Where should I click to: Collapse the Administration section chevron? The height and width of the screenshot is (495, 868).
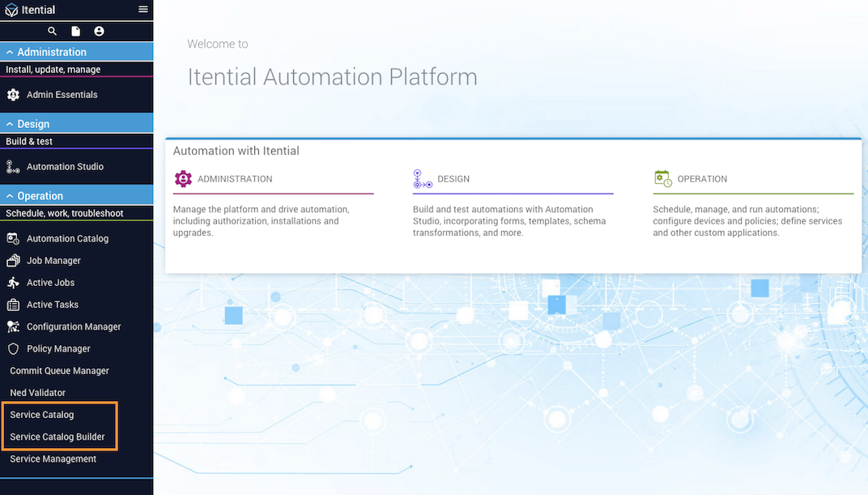[10, 52]
